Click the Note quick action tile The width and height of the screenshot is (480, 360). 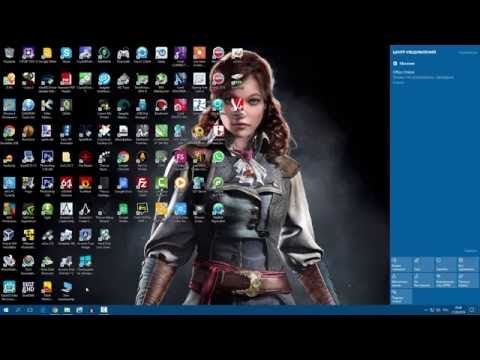click(x=423, y=264)
